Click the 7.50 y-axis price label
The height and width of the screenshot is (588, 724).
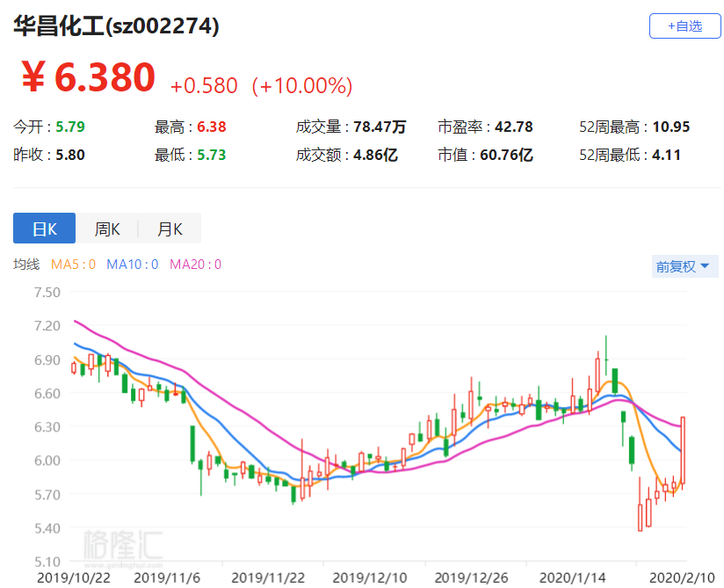pyautogui.click(x=47, y=292)
